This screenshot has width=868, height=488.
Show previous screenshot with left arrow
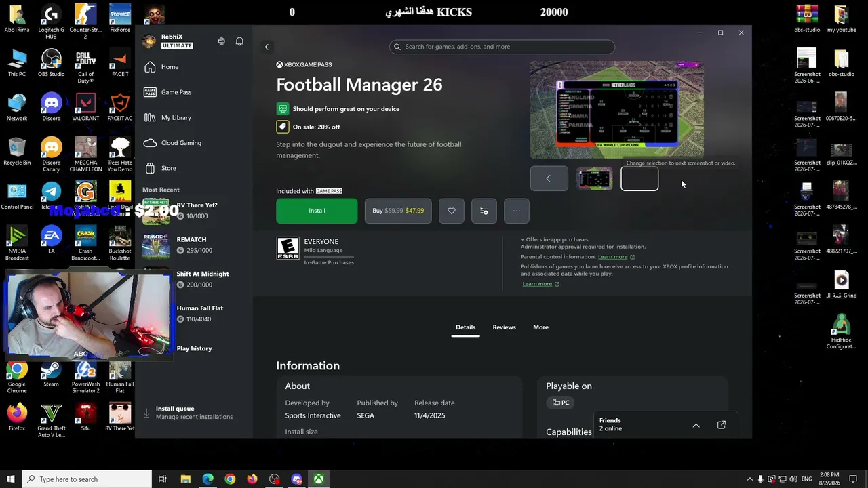click(549, 179)
